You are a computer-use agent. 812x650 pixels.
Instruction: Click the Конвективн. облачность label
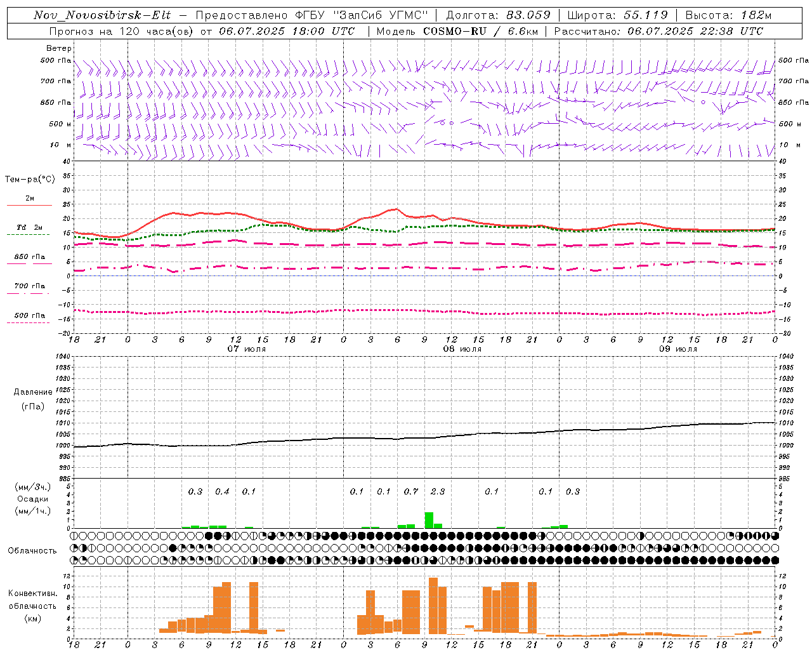(x=32, y=600)
